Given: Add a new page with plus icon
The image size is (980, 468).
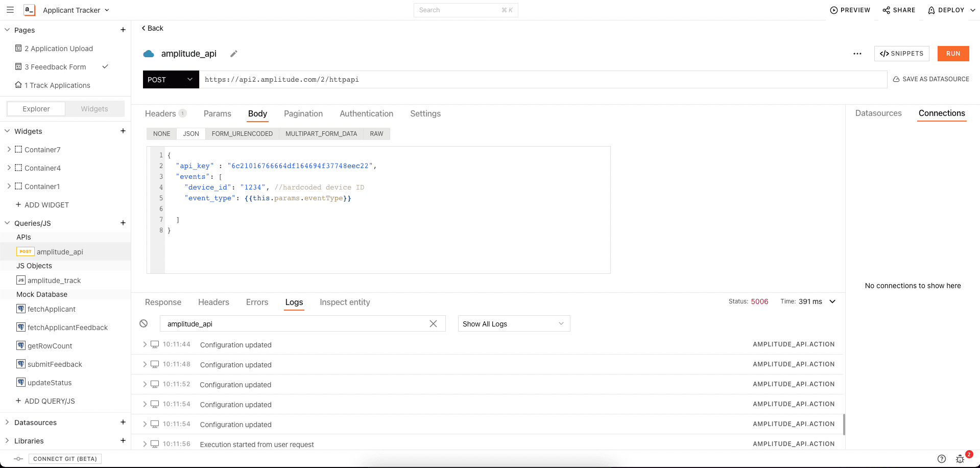Looking at the screenshot, I should 123,30.
